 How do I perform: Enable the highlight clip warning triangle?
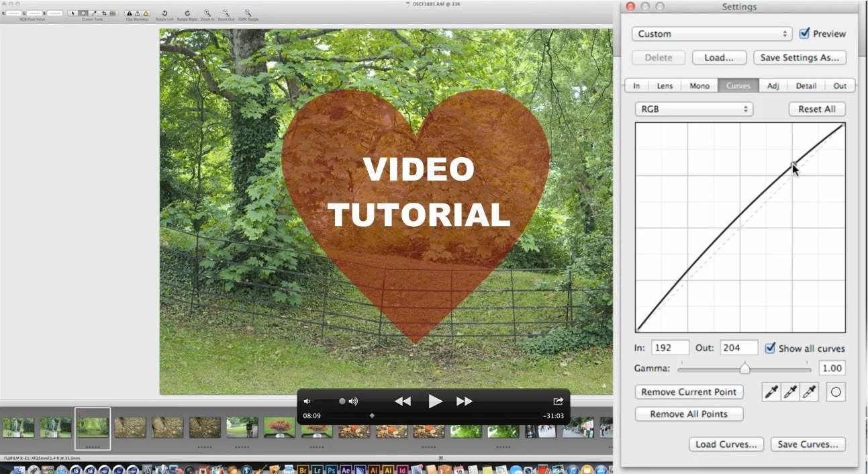click(x=146, y=13)
